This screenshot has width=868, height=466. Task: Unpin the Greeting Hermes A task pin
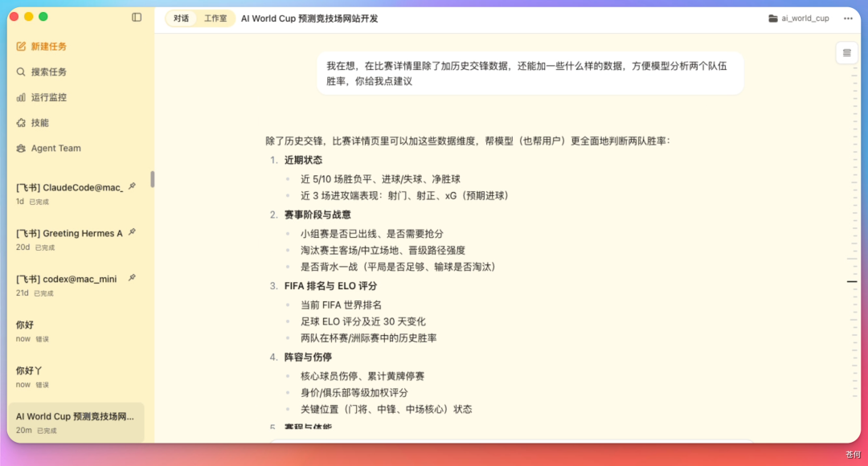(x=133, y=232)
